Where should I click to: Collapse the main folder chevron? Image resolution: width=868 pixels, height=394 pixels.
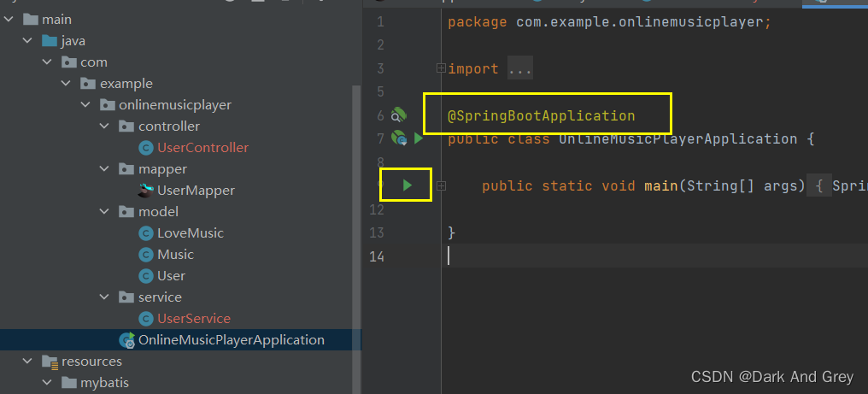click(x=9, y=20)
